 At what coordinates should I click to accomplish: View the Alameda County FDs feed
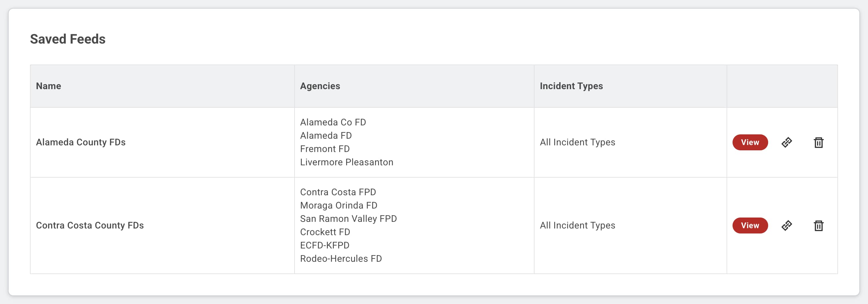click(750, 142)
